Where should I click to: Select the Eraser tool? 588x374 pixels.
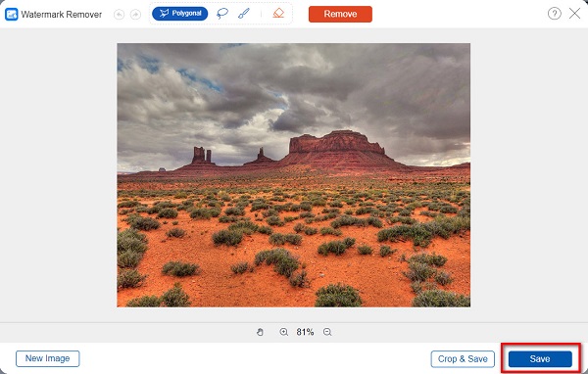(278, 14)
